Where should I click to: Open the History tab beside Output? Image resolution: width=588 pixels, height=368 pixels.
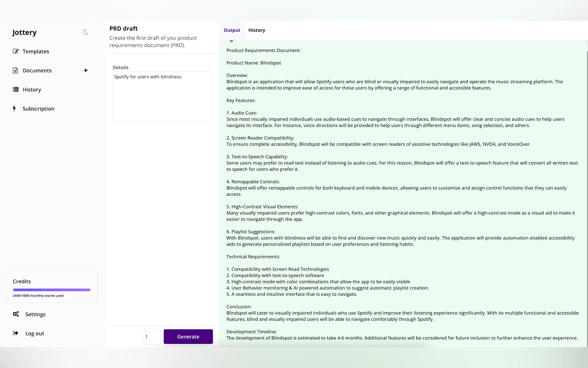(x=257, y=30)
